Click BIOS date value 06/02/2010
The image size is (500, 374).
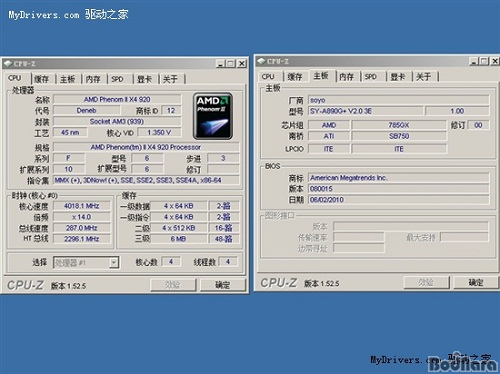(399, 200)
